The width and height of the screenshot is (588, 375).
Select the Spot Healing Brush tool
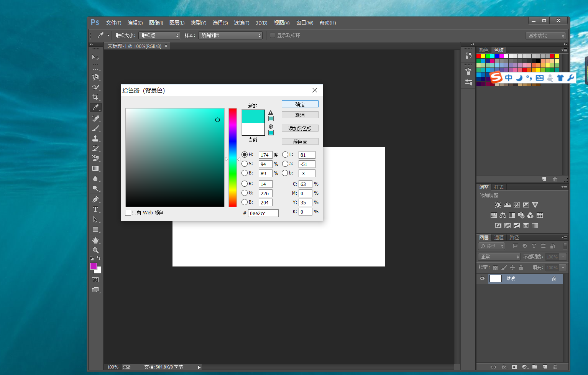click(x=95, y=118)
